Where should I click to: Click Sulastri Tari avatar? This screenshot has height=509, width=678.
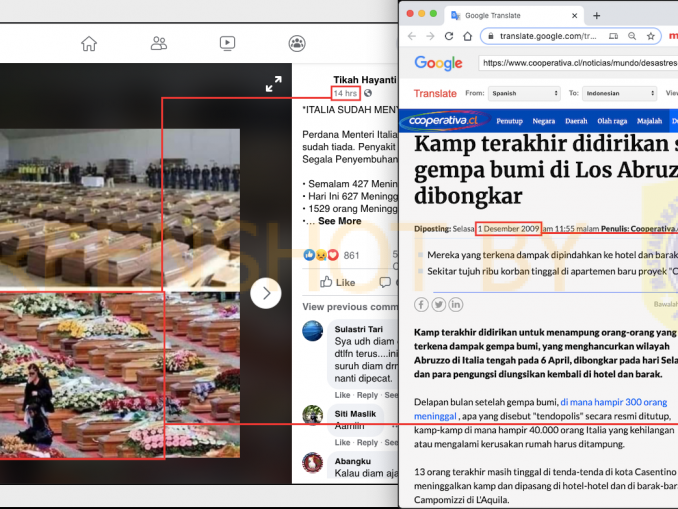pyautogui.click(x=313, y=331)
